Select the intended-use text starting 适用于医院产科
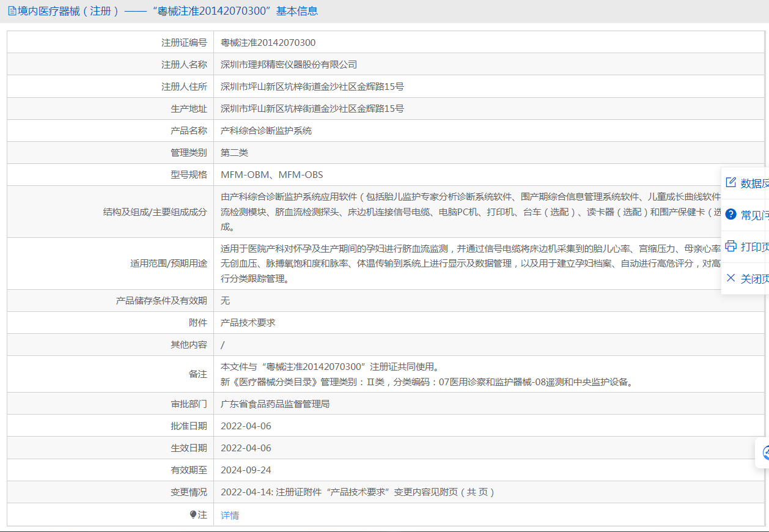 tap(471, 264)
